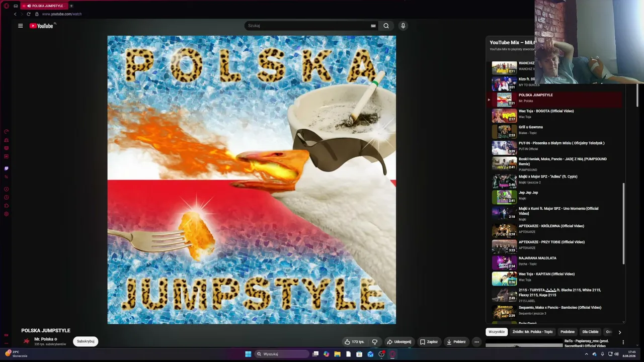Image resolution: width=644 pixels, height=362 pixels.
Task: Open the sidebar extensions cube icon
Action: 7,206
